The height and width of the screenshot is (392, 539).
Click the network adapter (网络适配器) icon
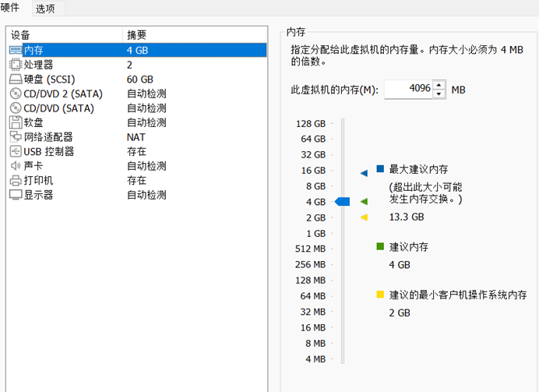[16, 137]
